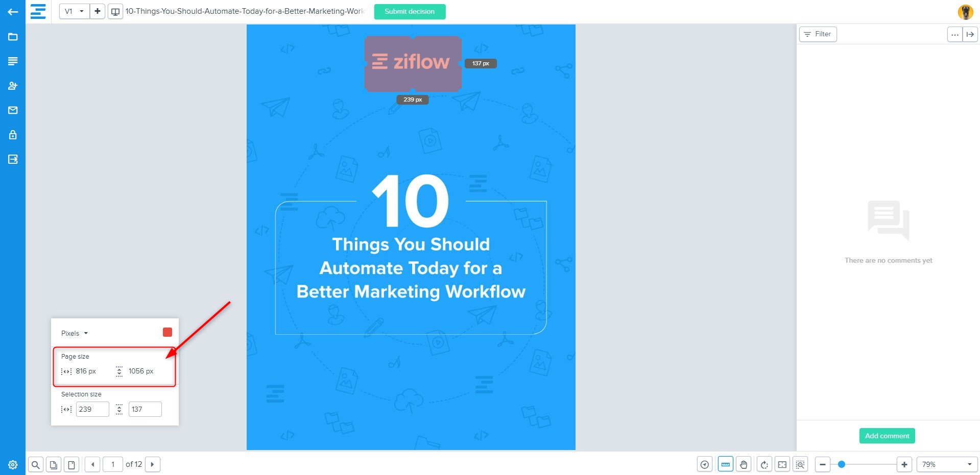Click the Submit decision button
The image size is (980, 475).
pyautogui.click(x=410, y=11)
